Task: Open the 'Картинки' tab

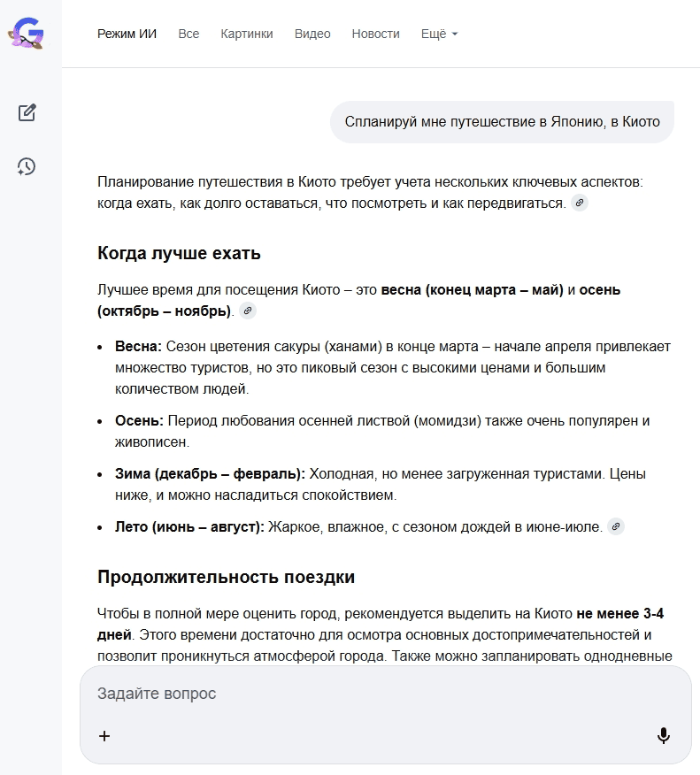Action: [x=247, y=34]
